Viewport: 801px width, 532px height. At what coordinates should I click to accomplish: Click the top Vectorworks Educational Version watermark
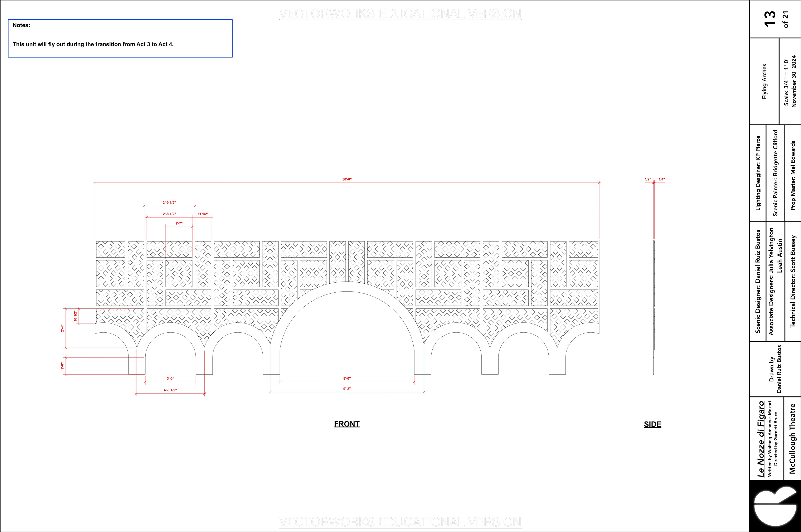[x=400, y=14]
